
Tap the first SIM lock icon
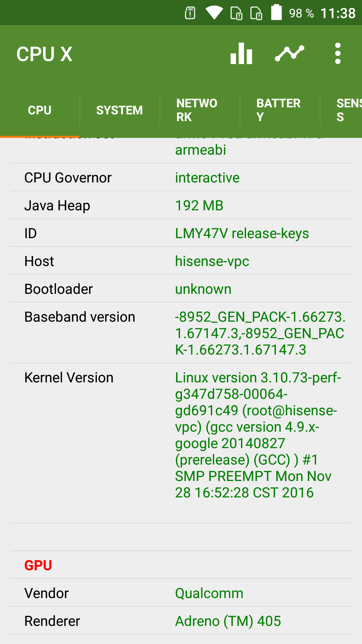236,13
